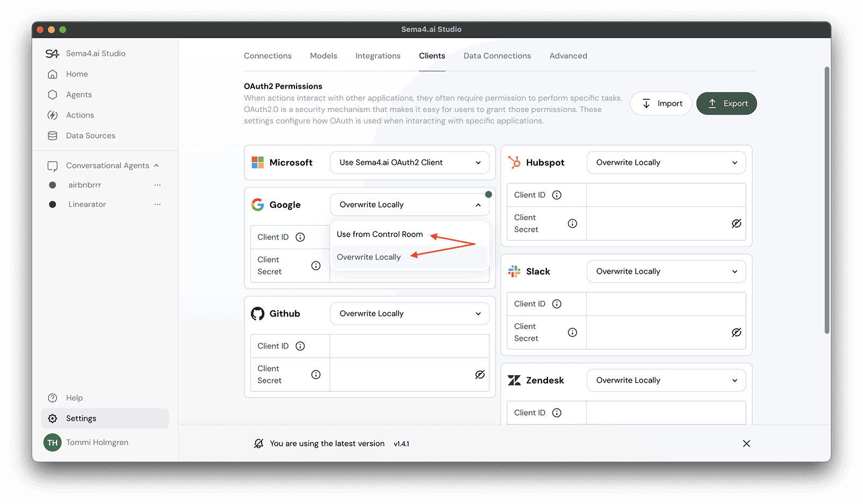Enter a Client ID for Slack
The width and height of the screenshot is (863, 504).
[x=666, y=303]
